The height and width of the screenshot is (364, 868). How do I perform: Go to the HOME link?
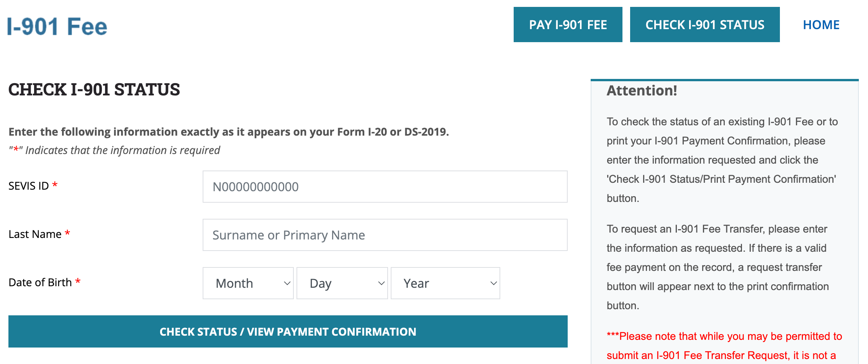point(821,25)
